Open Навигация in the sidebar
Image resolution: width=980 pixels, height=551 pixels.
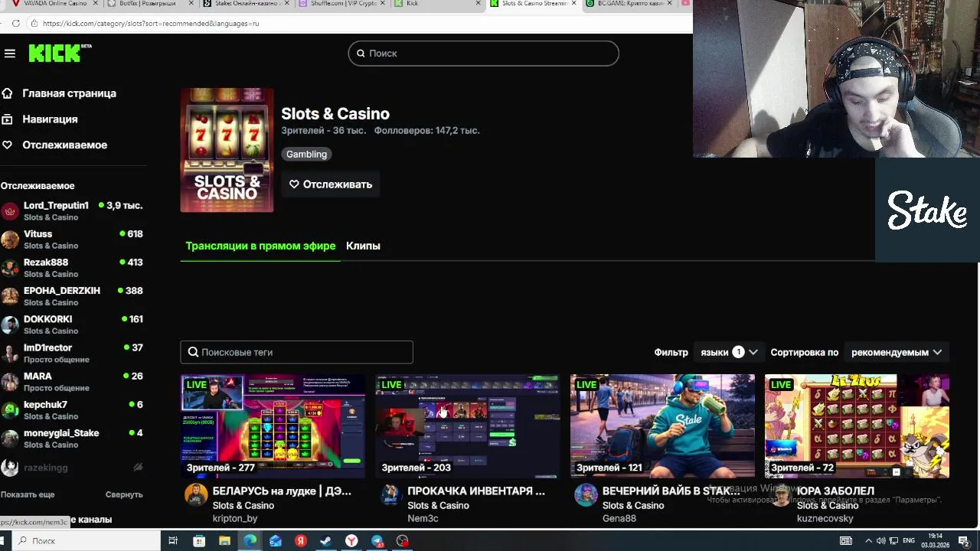click(50, 119)
